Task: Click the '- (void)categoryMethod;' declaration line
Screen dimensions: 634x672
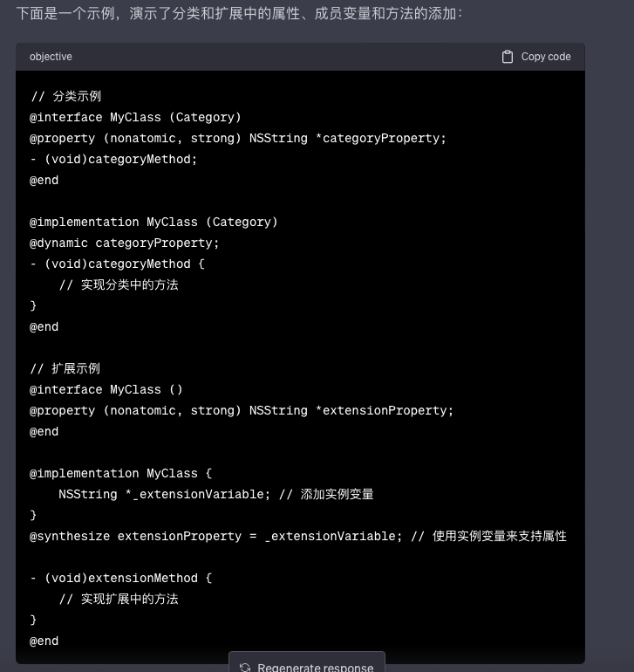Action: (x=113, y=159)
